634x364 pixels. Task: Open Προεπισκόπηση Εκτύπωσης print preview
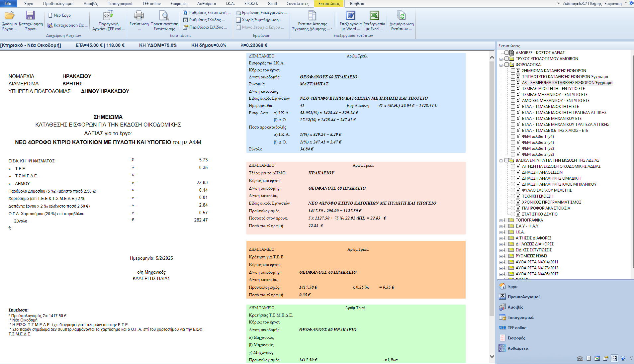(164, 16)
